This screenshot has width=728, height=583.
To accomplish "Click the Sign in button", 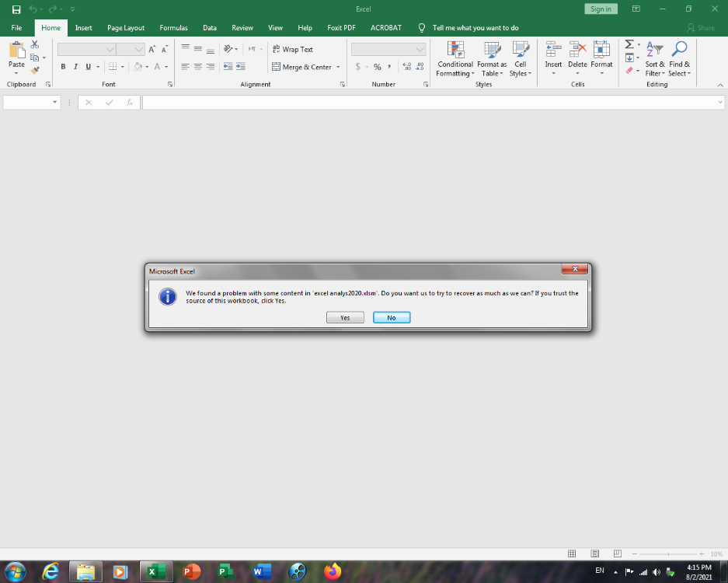I will (x=601, y=9).
